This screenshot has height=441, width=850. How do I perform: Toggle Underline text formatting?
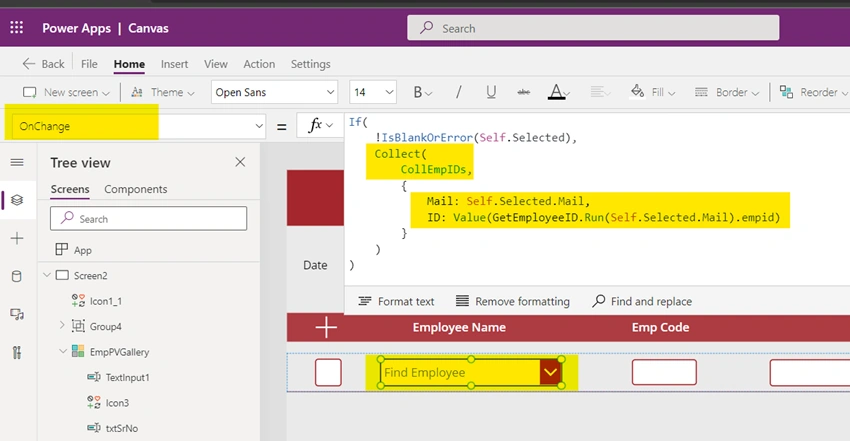[x=491, y=92]
